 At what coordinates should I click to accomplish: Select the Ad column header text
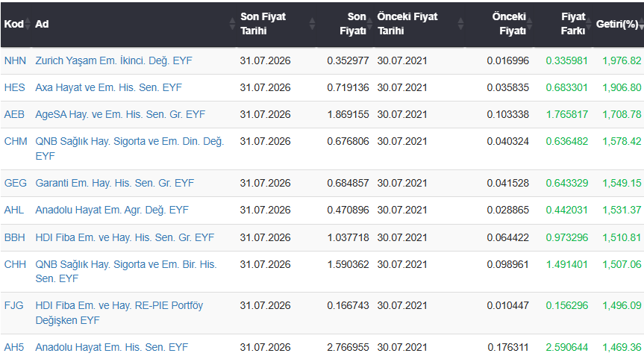pos(42,24)
